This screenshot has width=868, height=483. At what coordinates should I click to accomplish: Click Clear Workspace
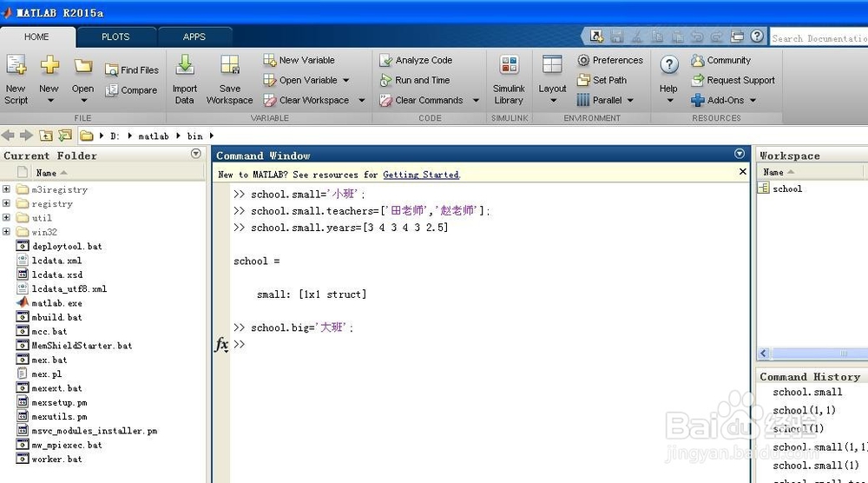pos(306,100)
